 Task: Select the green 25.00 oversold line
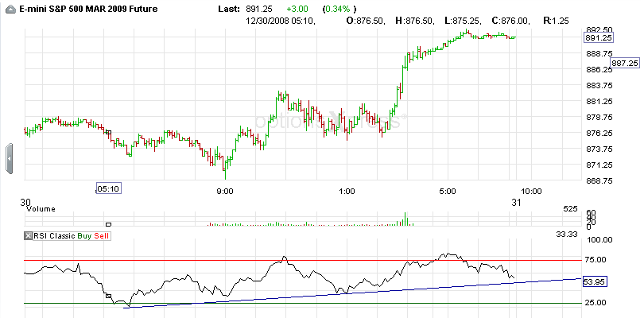(x=303, y=303)
